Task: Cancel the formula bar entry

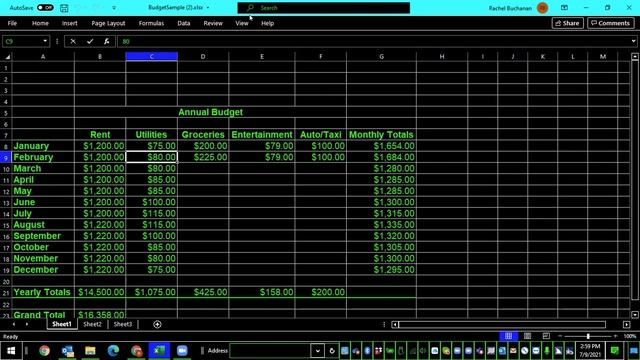Action: coord(73,41)
